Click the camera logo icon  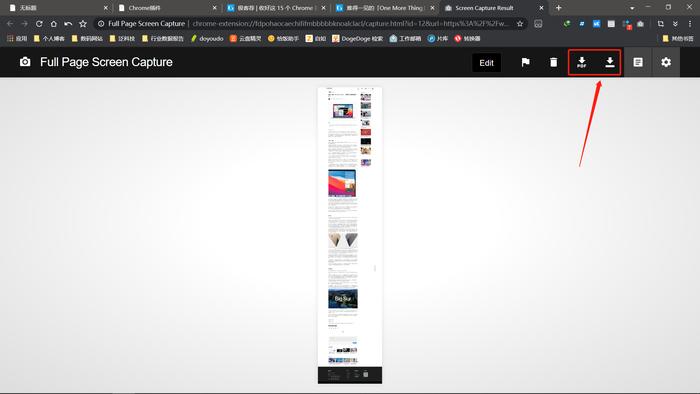click(x=25, y=62)
